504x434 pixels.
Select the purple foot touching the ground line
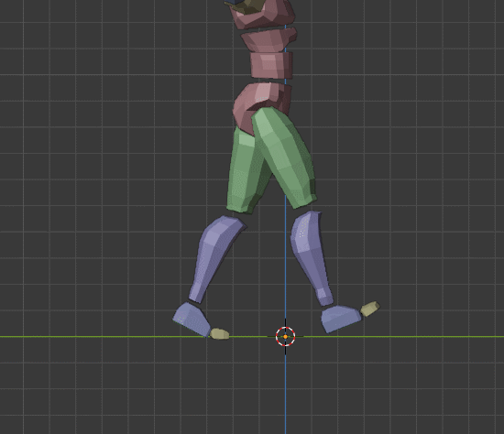pyautogui.click(x=192, y=320)
